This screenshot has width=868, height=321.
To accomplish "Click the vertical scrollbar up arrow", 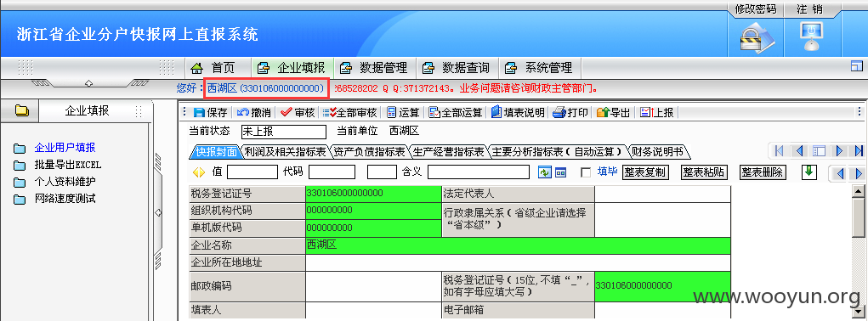I will click(859, 192).
